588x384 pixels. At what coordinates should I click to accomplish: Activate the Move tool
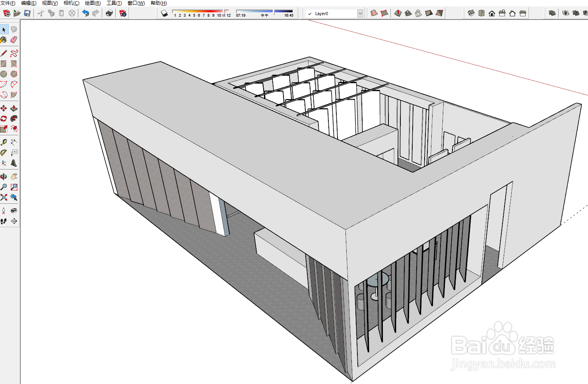[x=4, y=108]
